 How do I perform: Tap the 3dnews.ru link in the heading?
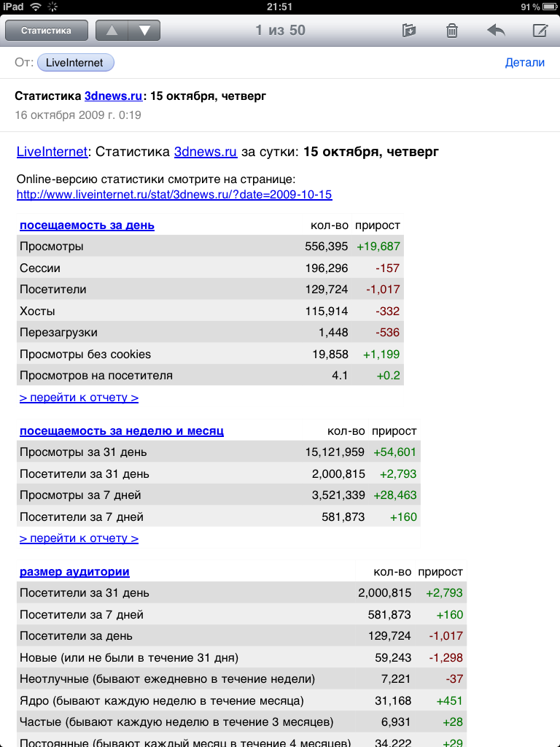click(x=206, y=152)
